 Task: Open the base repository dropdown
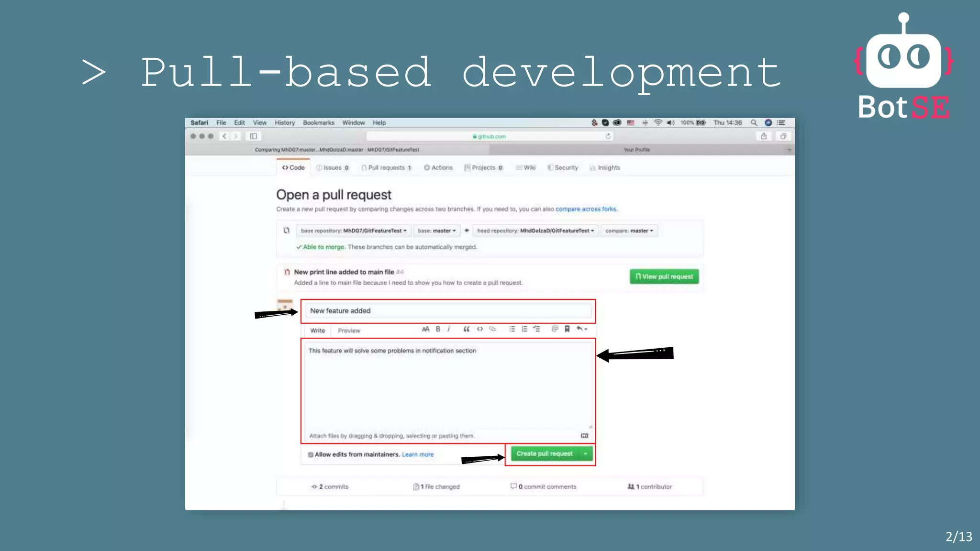(353, 231)
